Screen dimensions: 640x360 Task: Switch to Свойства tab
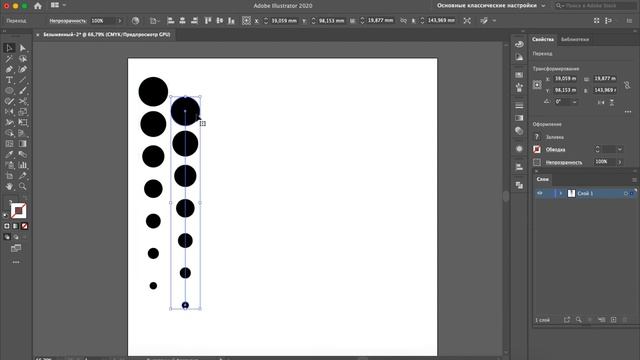point(542,40)
